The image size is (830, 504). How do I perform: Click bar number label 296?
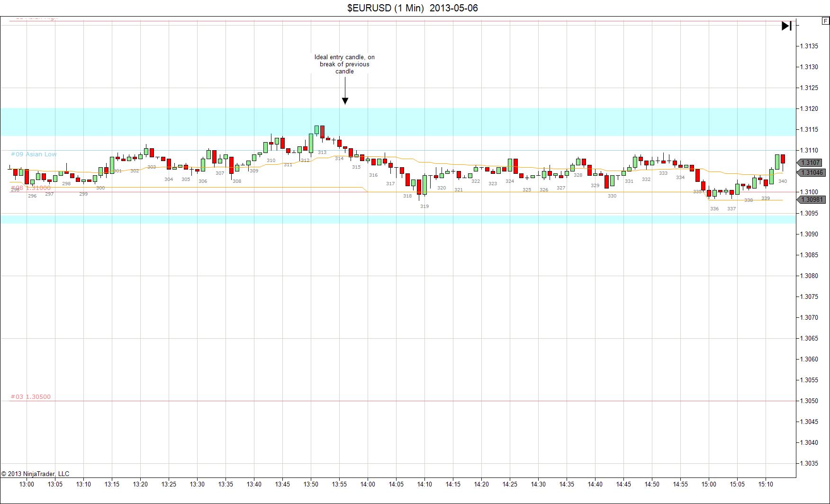tap(32, 196)
